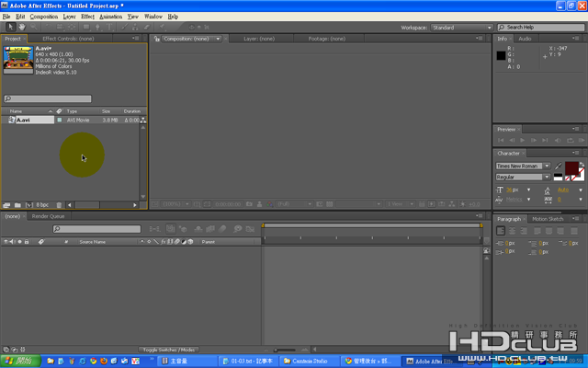Open Times New Roman font dropdown
The width and height of the screenshot is (588, 368).
(x=523, y=166)
